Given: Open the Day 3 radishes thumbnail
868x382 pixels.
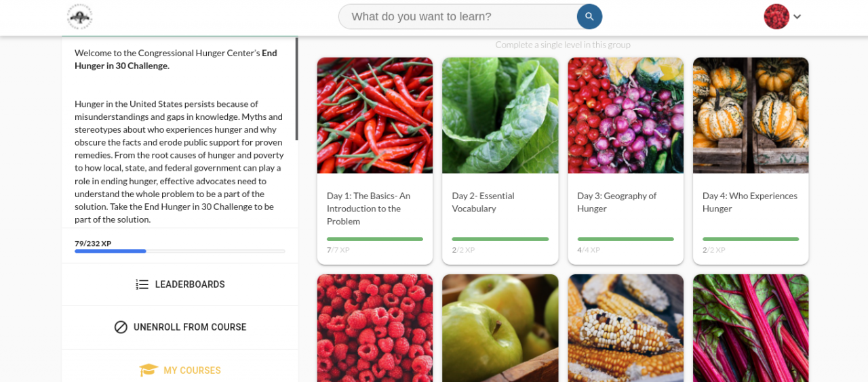Looking at the screenshot, I should point(625,115).
